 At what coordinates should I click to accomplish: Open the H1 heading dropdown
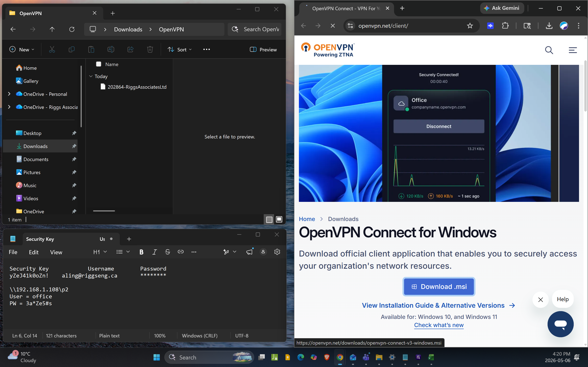coord(100,252)
